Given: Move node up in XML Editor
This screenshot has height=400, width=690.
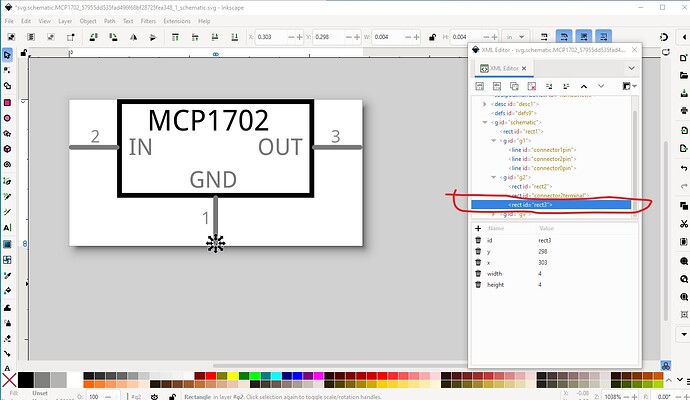Looking at the screenshot, I should coord(584,86).
